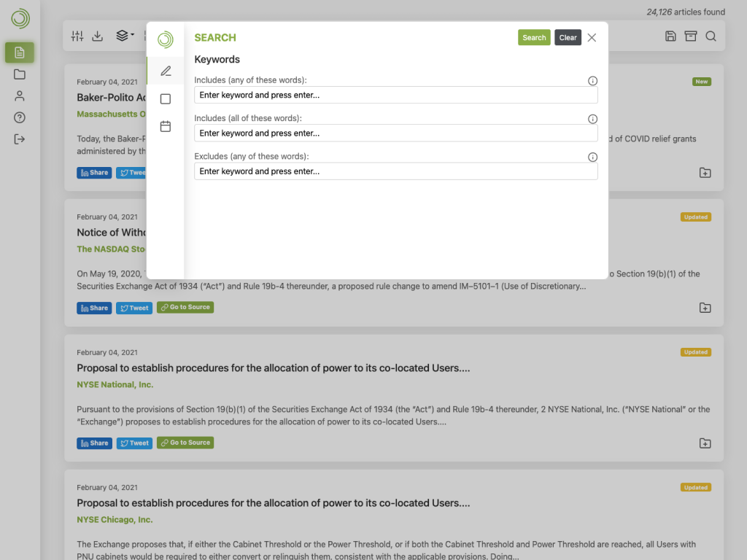
Task: Focus the 'Includes (all of these words)' field
Action: 395,133
